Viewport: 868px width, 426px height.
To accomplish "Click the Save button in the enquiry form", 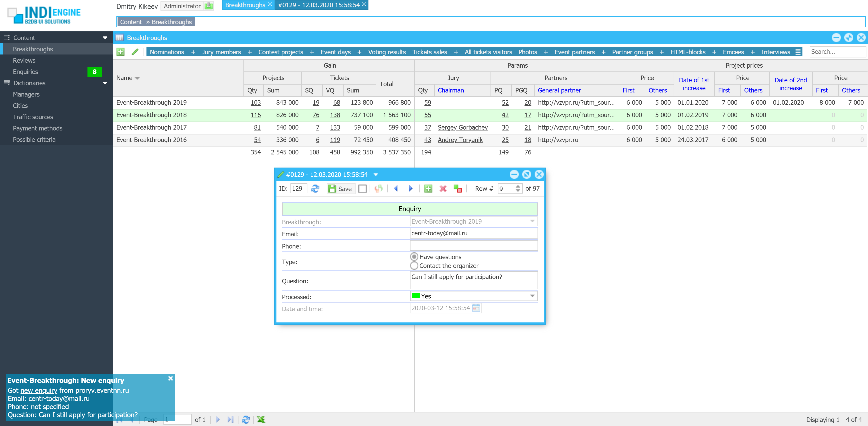I will 341,189.
